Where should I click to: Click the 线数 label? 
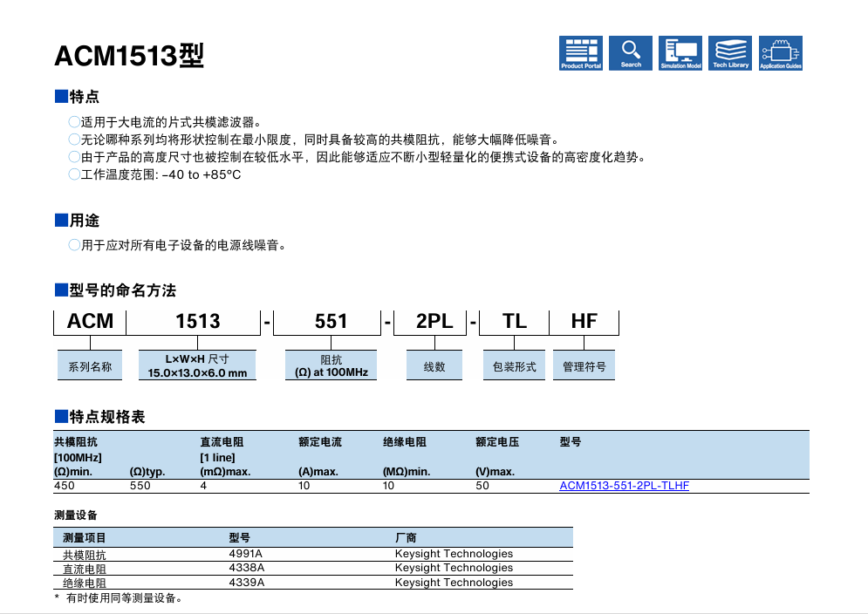point(434,365)
